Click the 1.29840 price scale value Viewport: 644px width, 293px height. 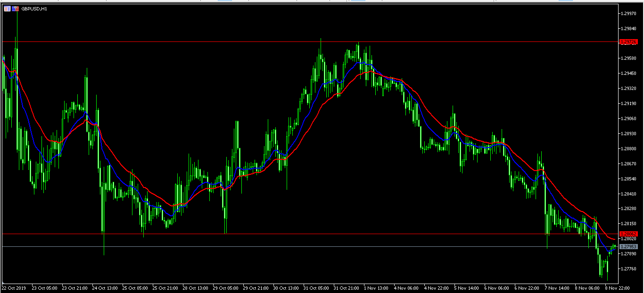tap(629, 28)
